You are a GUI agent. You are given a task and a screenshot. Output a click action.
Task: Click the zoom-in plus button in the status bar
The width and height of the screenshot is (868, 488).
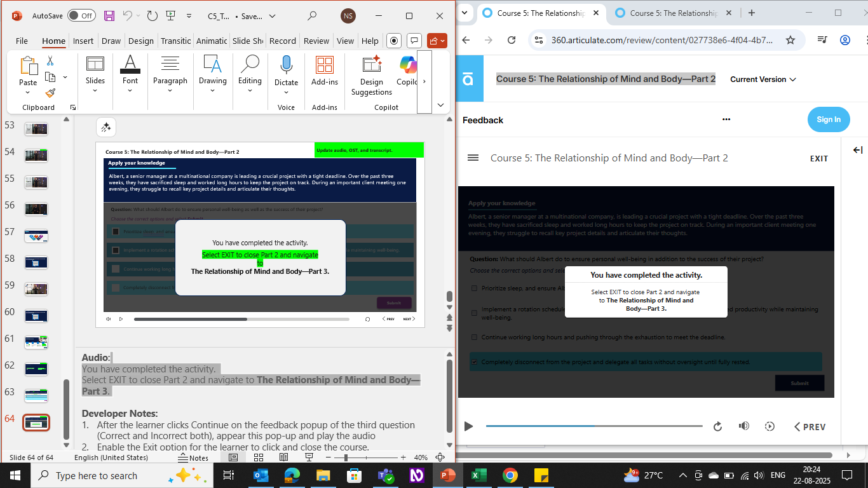tap(403, 457)
